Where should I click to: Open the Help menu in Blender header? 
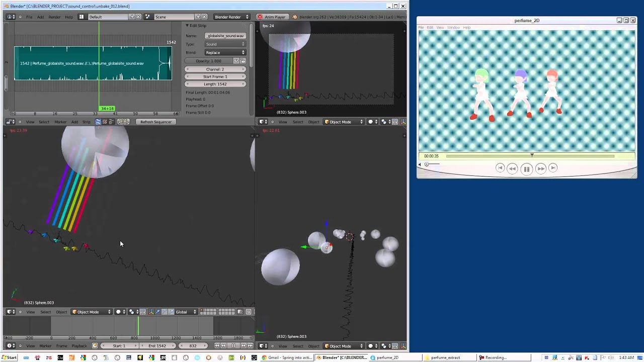[x=69, y=17]
